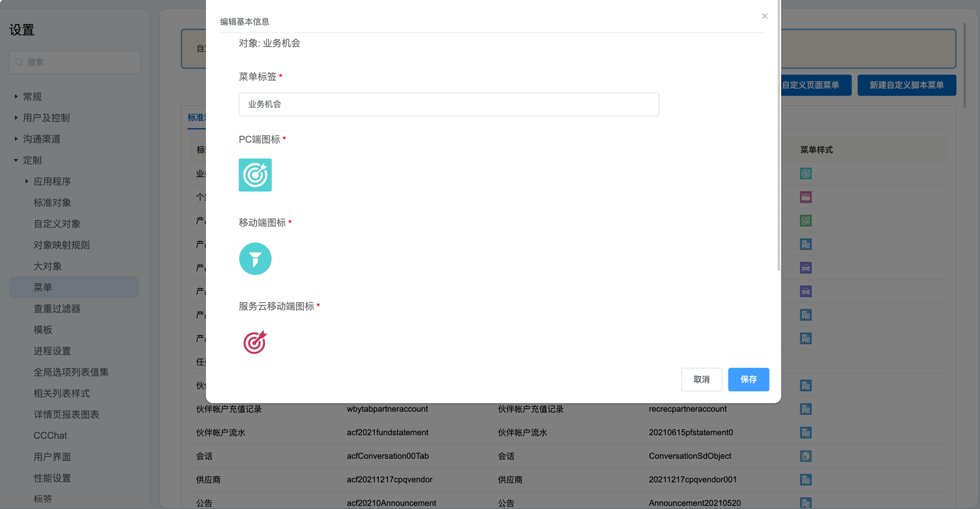Close the 编辑基本信息 dialog with X
This screenshot has height=509, width=980.
[x=764, y=16]
